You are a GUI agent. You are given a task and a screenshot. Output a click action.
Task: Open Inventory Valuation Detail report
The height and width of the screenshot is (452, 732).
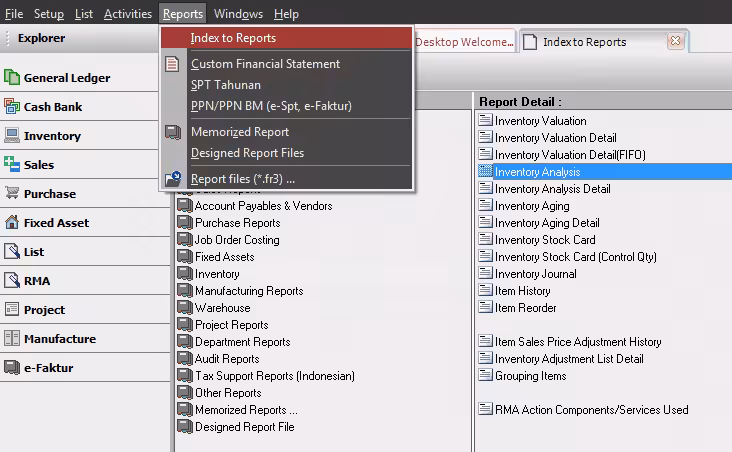coord(556,138)
